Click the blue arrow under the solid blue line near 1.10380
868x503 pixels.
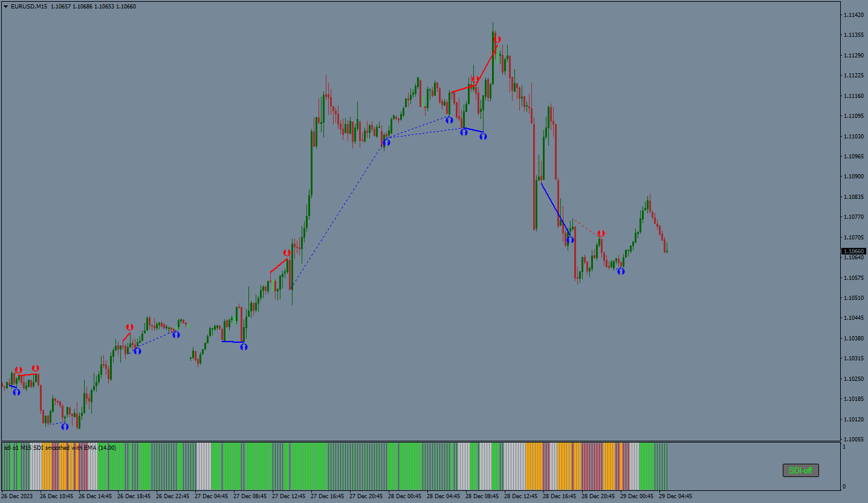coord(244,346)
